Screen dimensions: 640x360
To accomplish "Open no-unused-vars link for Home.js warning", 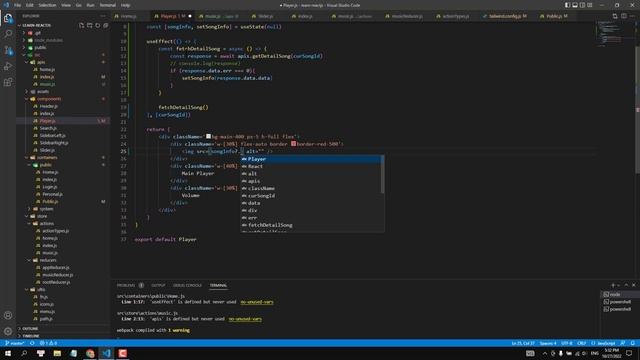I will (257, 302).
